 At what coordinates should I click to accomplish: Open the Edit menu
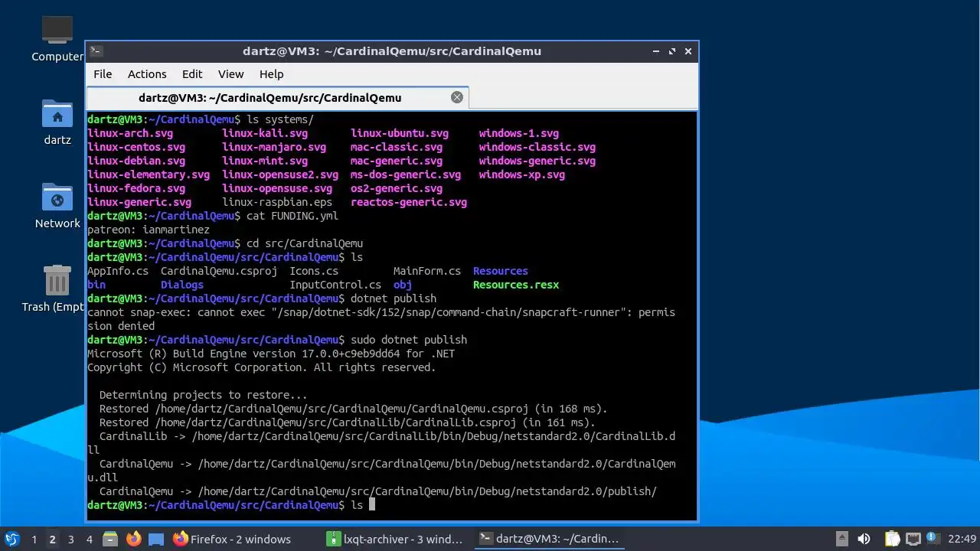click(192, 74)
